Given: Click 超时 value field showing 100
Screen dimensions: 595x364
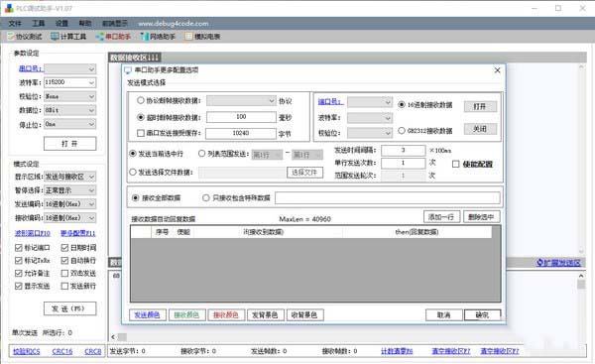Looking at the screenshot, I should click(x=241, y=117).
